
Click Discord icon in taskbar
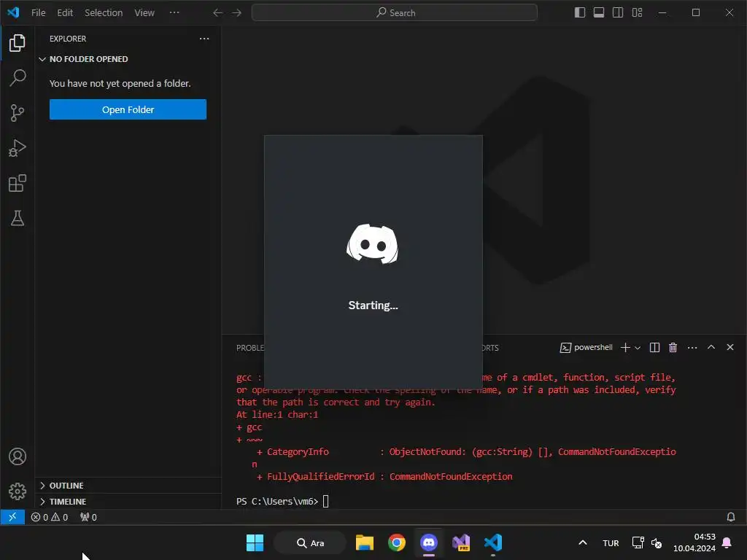429,542
